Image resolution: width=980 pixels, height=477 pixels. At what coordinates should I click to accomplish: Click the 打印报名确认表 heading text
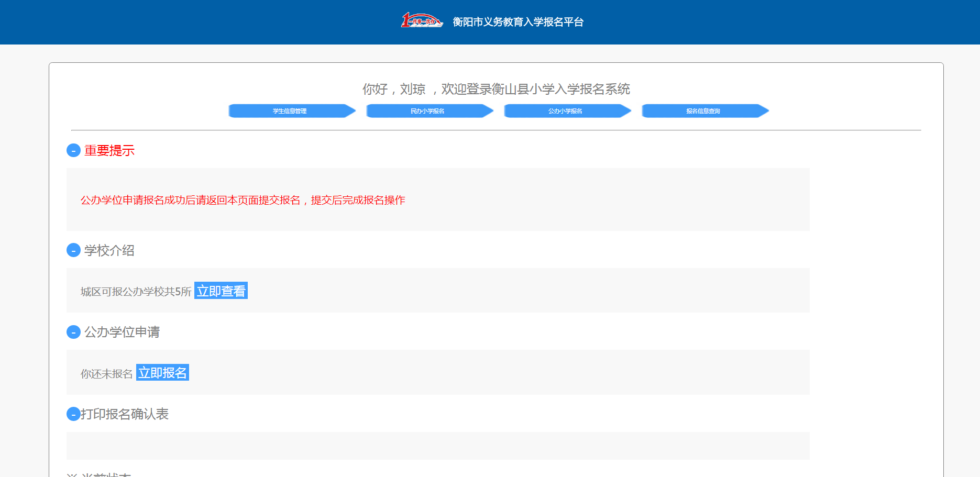coord(125,415)
